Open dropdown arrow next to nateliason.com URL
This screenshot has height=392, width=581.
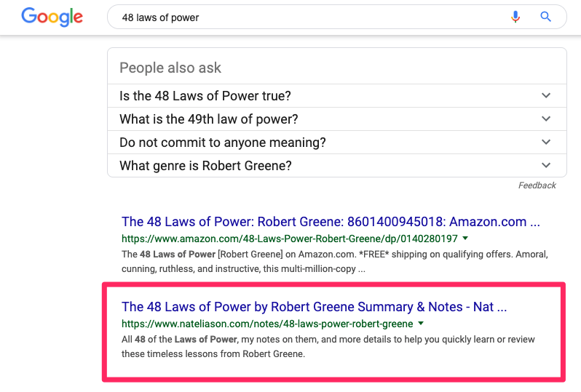pos(421,324)
